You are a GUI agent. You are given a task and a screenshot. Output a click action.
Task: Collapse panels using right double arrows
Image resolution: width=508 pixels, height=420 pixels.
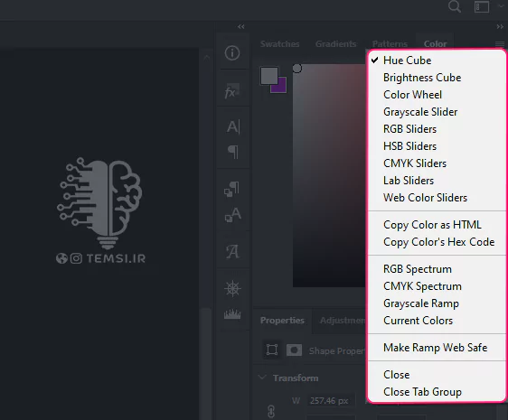[x=500, y=26]
